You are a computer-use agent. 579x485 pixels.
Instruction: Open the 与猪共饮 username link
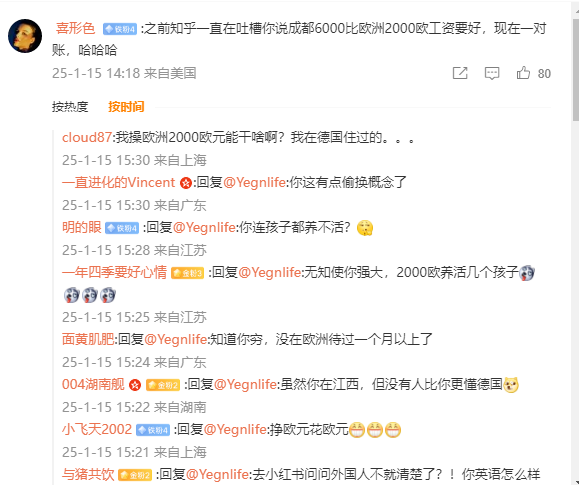88,474
